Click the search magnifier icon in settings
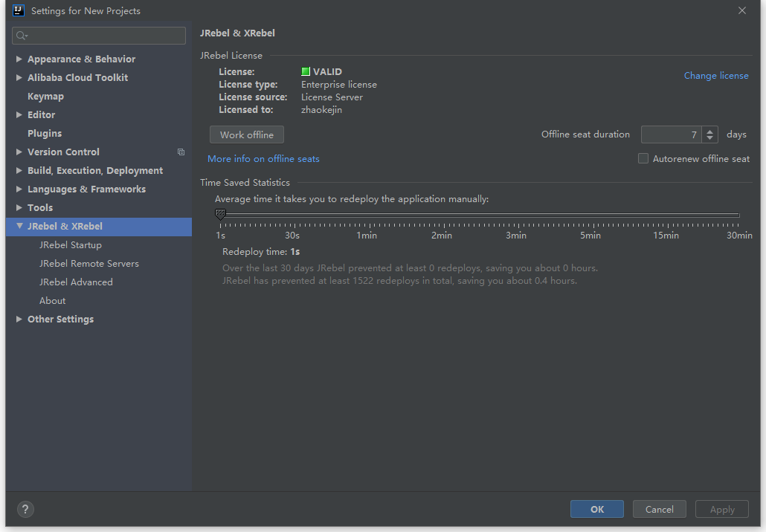The width and height of the screenshot is (766, 532). pyautogui.click(x=22, y=36)
